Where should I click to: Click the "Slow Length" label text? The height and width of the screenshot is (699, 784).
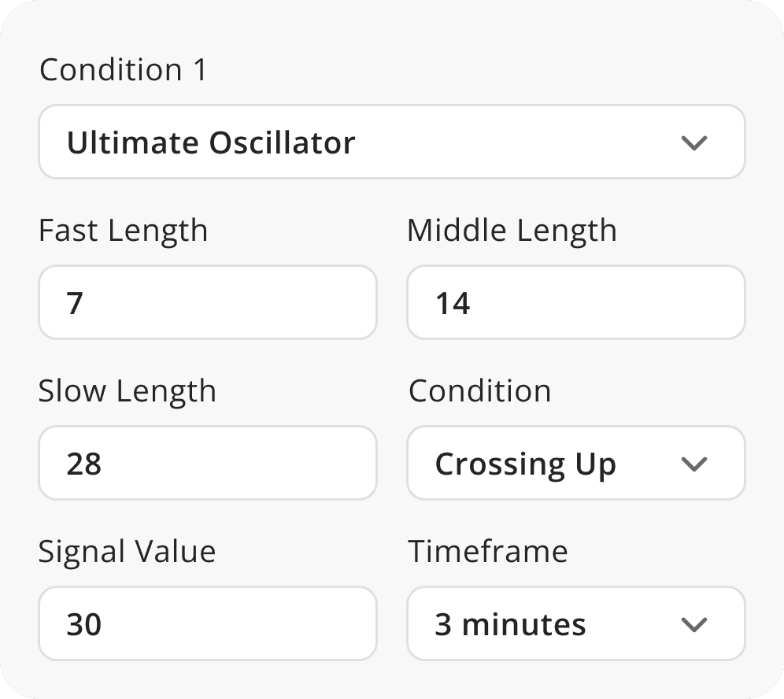click(x=128, y=391)
